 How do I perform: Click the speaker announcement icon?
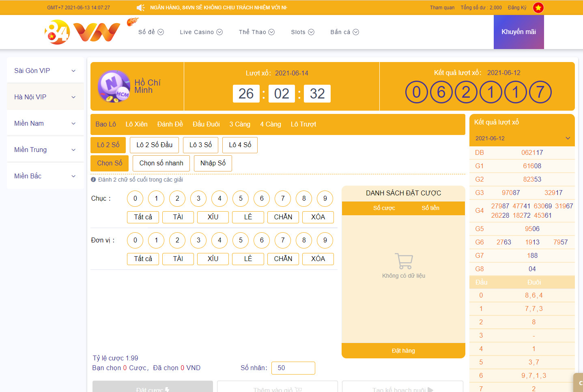(141, 8)
